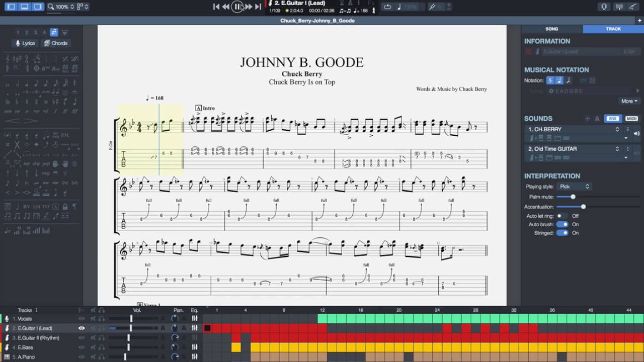Show the E.Bass track with eye icon
The width and height of the screenshot is (644, 362).
pyautogui.click(x=82, y=347)
